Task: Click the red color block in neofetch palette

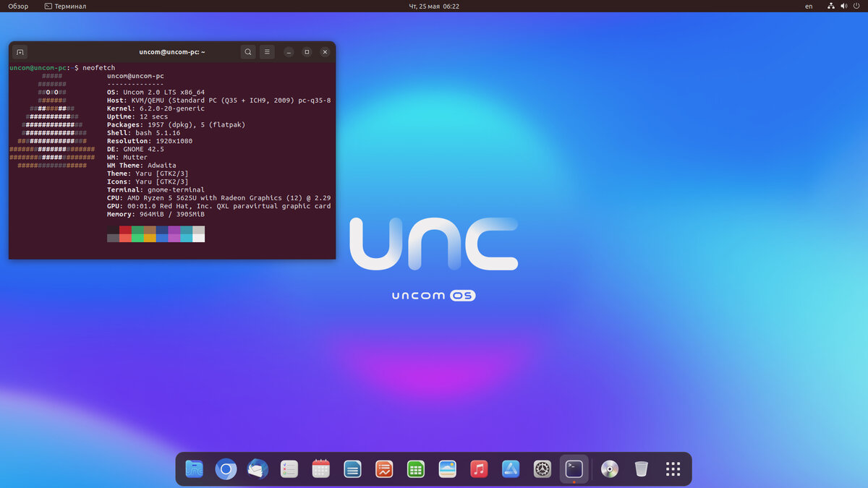Action: pos(125,230)
